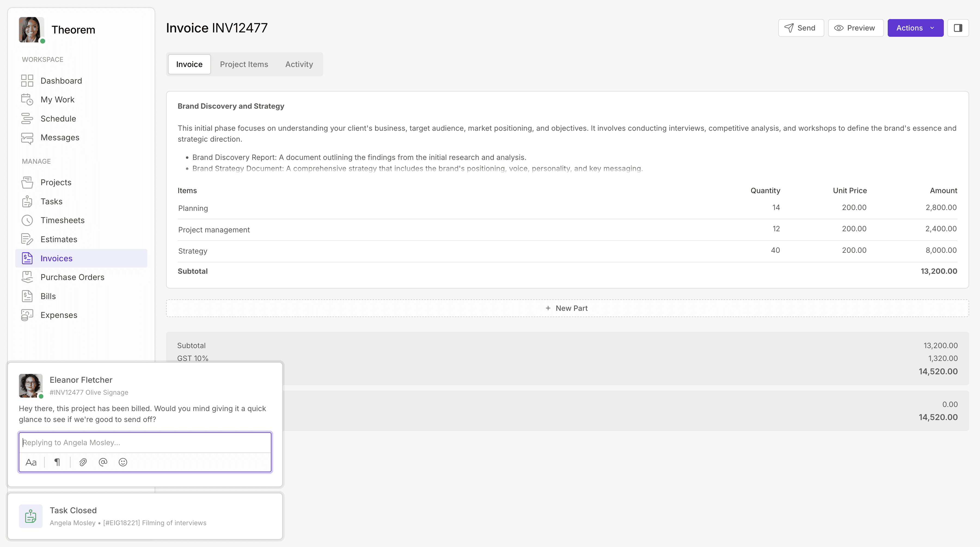Image resolution: width=980 pixels, height=547 pixels.
Task: Go to Purchase Orders in sidebar
Action: click(x=72, y=277)
